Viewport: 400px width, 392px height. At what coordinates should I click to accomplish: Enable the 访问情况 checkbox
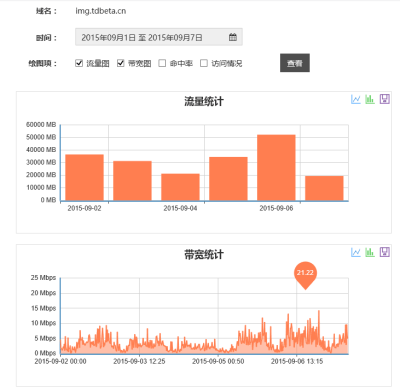pos(204,63)
